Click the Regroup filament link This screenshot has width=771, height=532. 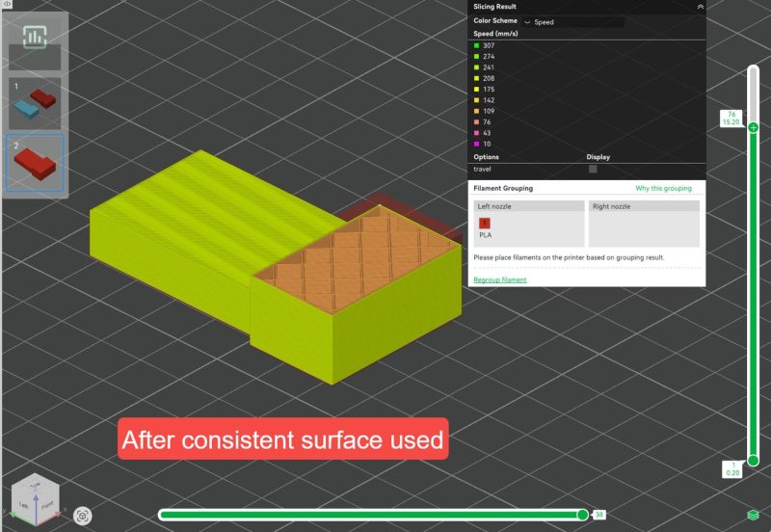pos(500,279)
